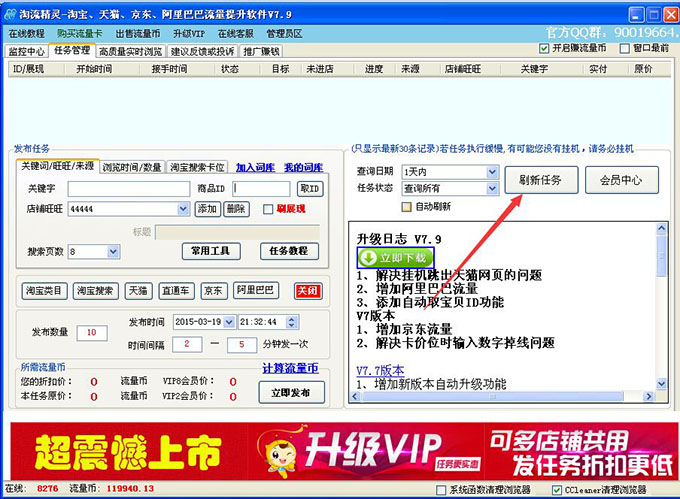Click the red 关闭 button
The width and height of the screenshot is (680, 499).
pos(308,290)
